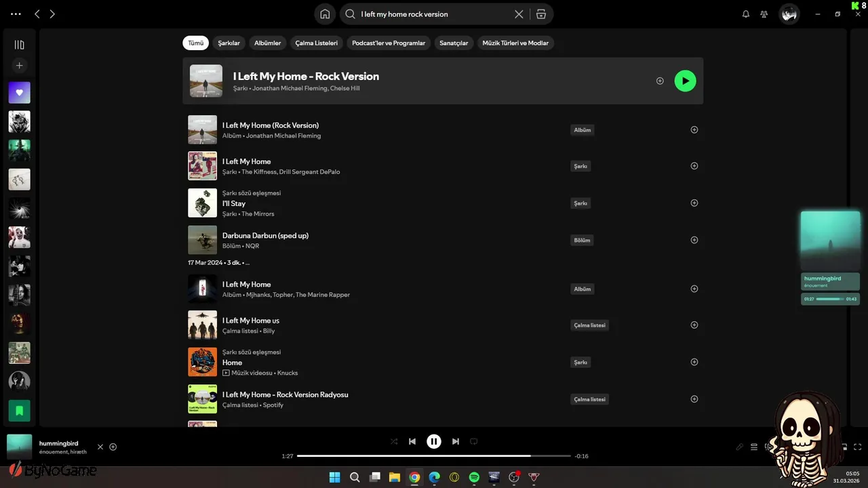The image size is (868, 488).
Task: Add top result I Left My Home - Rock Version to library
Action: click(x=660, y=81)
